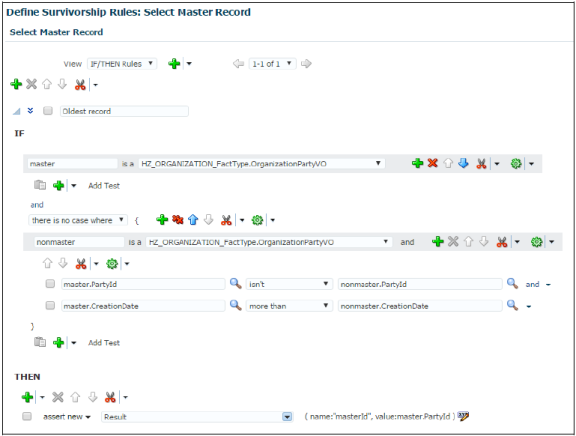
Task: Click 'and' connector in nonmaster row
Action: pos(407,242)
